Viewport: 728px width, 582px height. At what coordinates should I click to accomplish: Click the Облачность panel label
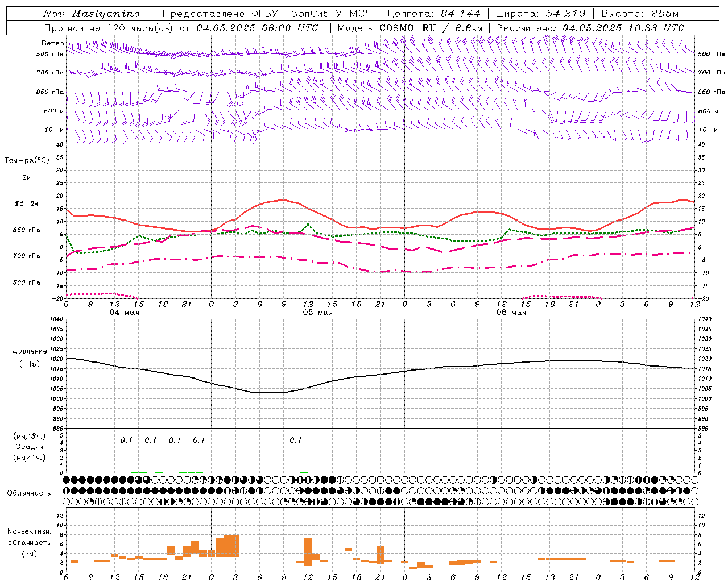click(x=29, y=493)
